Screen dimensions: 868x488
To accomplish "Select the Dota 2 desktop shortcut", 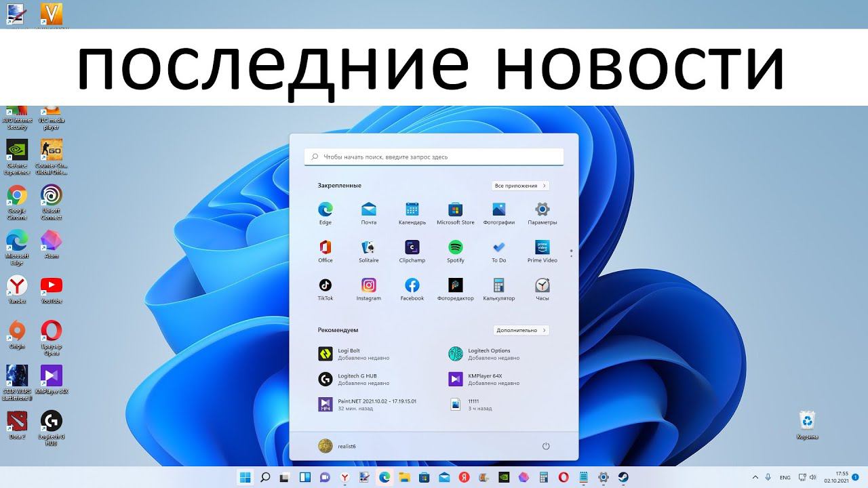I will 17,425.
